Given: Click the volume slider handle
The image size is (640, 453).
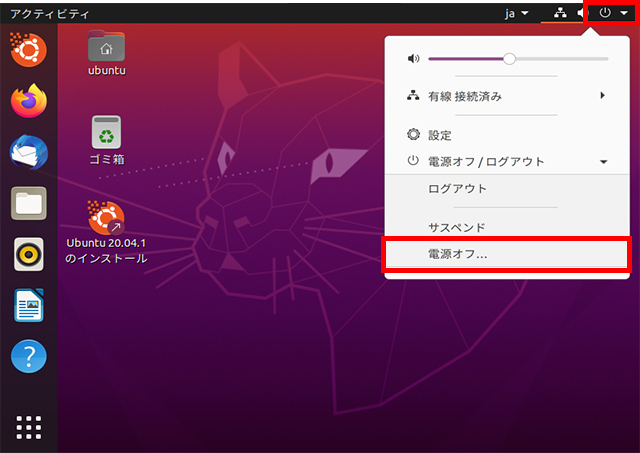Looking at the screenshot, I should point(509,59).
